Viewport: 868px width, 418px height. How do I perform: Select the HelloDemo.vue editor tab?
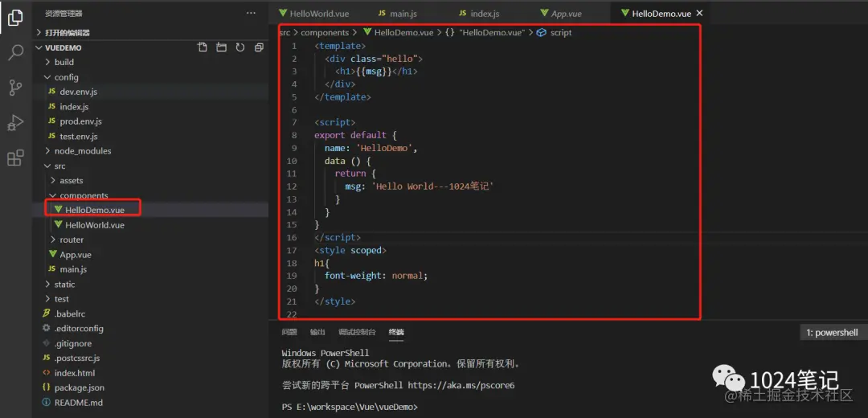[656, 14]
